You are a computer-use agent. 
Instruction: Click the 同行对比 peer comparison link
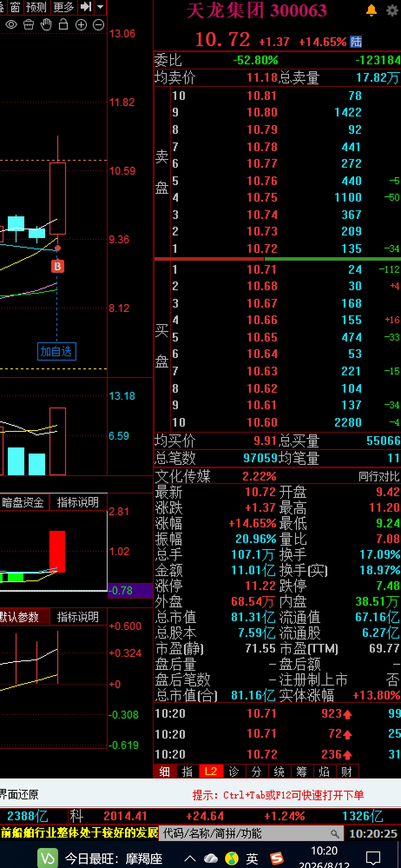pyautogui.click(x=379, y=477)
